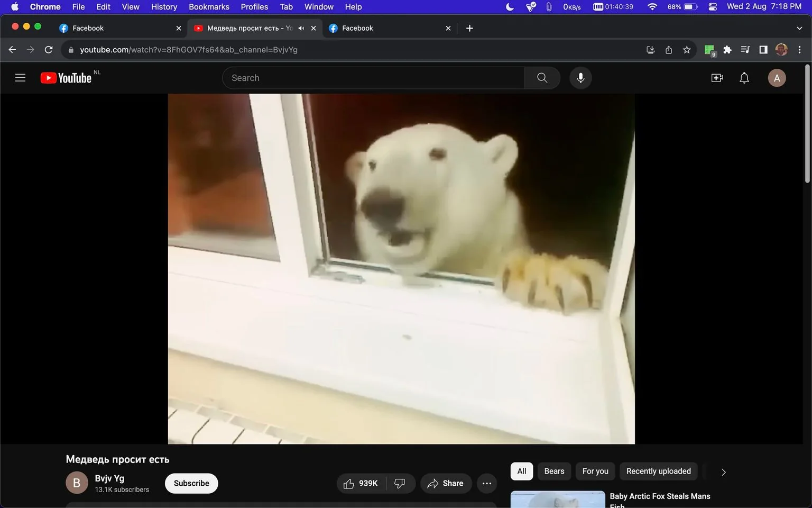Toggle Chrome side panel icon
812x508 pixels.
[x=763, y=50]
